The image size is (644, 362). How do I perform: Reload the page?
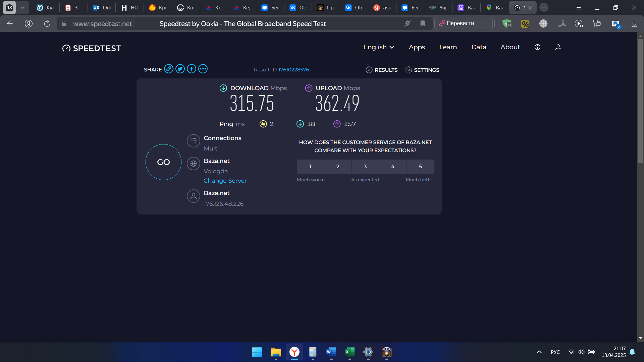pyautogui.click(x=47, y=23)
